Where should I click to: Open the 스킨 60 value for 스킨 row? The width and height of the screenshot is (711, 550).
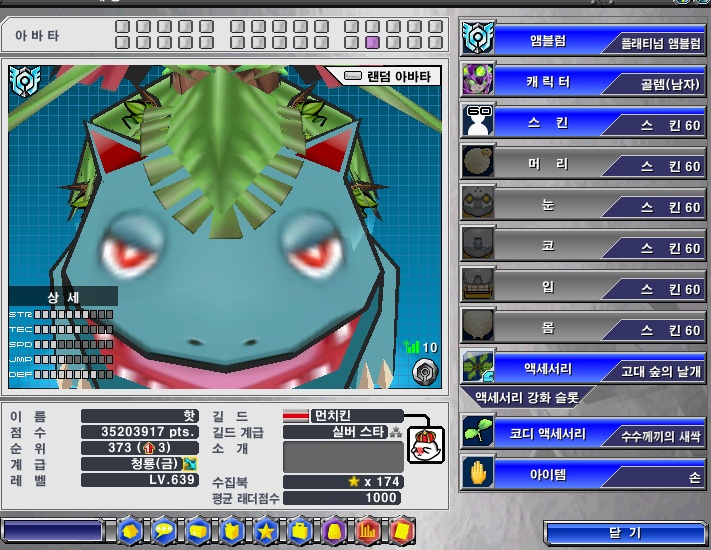coord(653,125)
